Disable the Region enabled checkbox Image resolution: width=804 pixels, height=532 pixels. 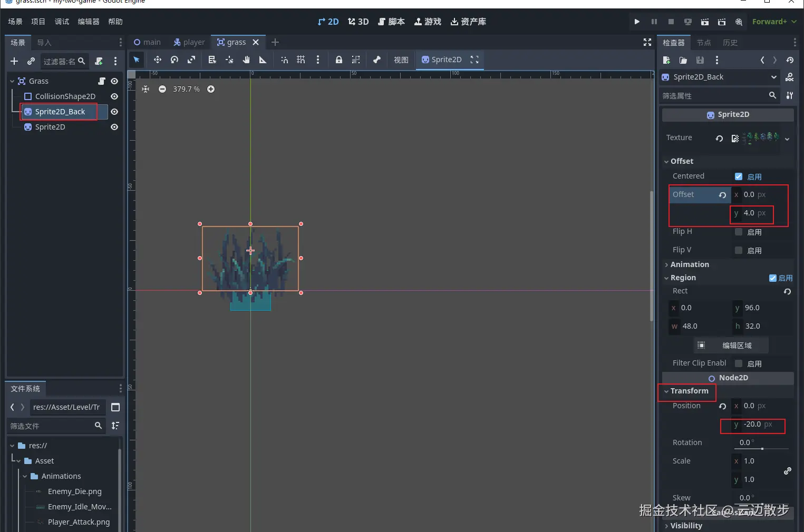click(773, 278)
